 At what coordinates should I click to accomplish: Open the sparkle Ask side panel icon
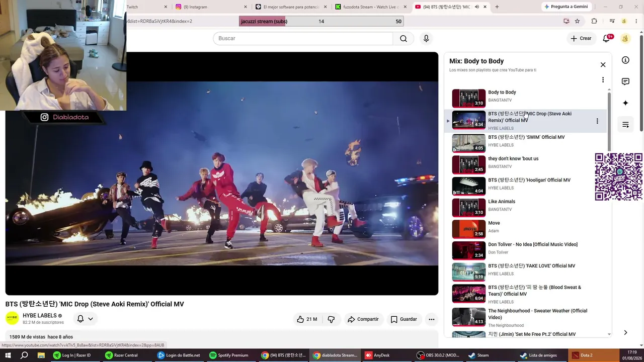click(x=625, y=103)
